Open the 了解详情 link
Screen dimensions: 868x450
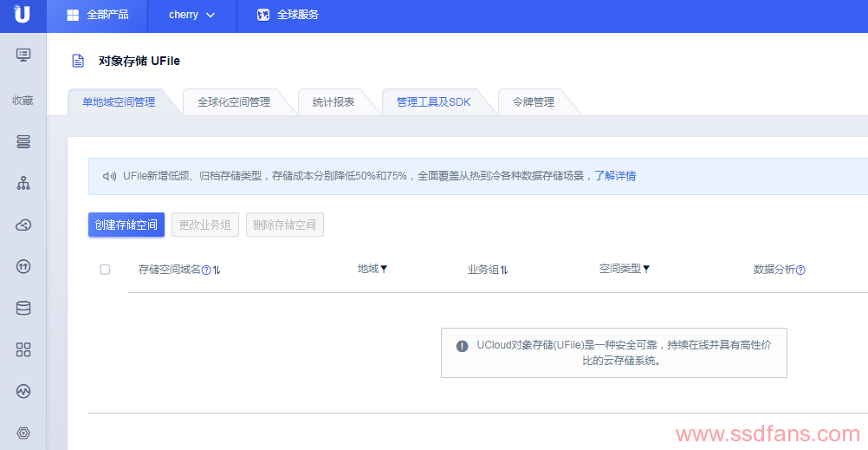tap(615, 176)
